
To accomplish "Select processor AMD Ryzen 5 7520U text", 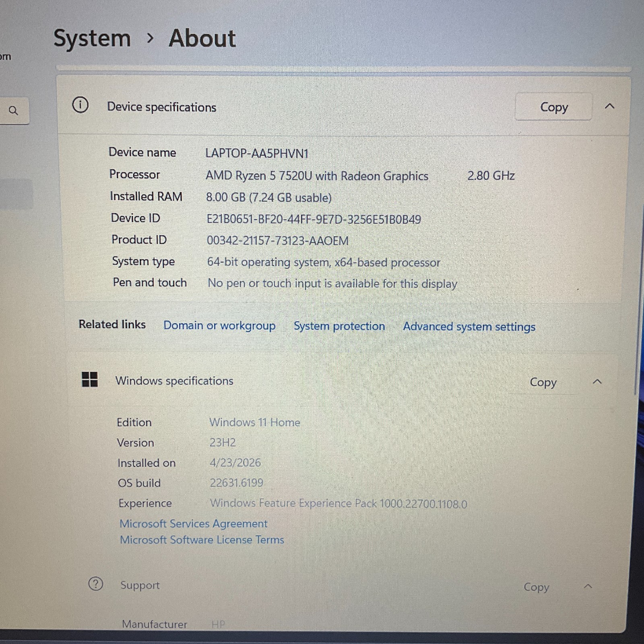I will pos(317,176).
